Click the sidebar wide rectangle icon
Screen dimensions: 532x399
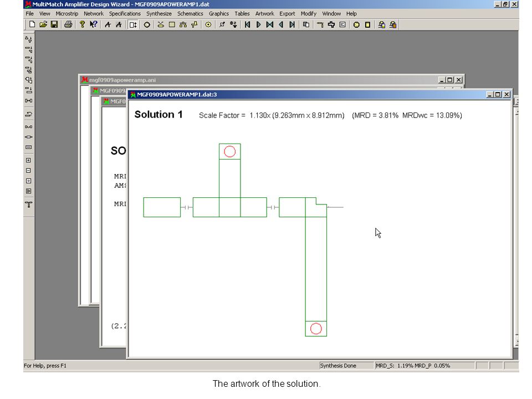(x=28, y=147)
